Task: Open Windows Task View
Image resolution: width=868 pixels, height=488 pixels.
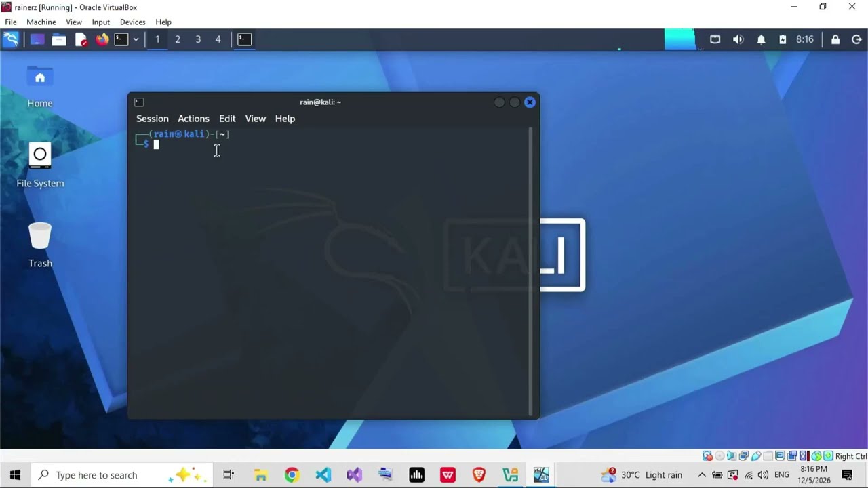Action: (x=229, y=475)
